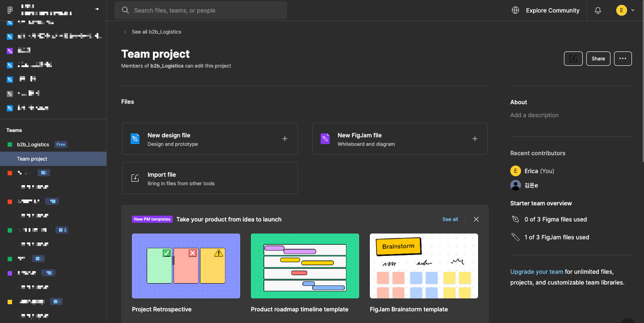644x323 pixels.
Task: Click the purple team square in sidebar
Action: [x=10, y=273]
